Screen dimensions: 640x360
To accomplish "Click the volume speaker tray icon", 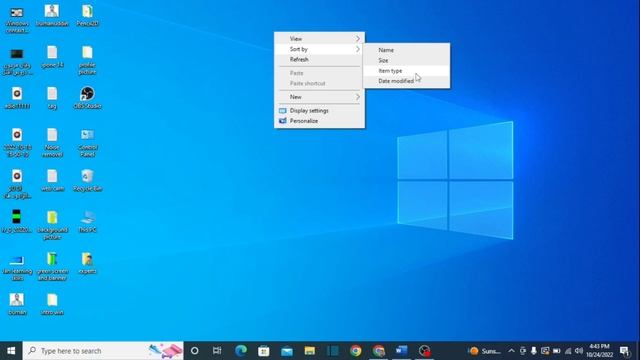I will (x=579, y=351).
